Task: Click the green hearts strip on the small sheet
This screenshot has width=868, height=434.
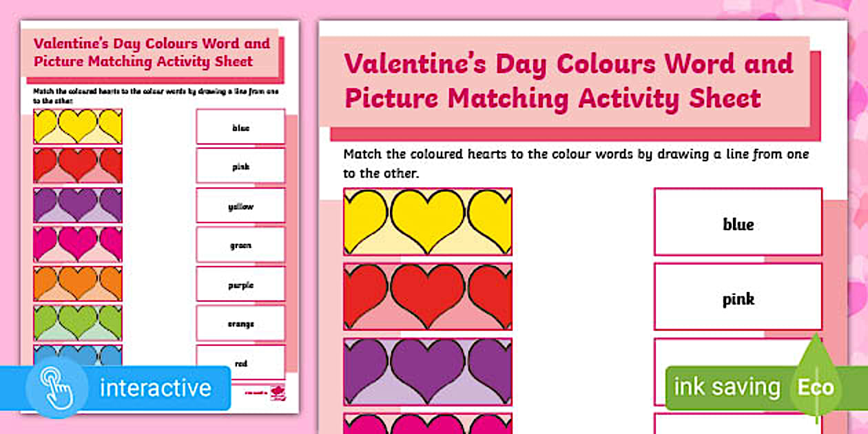Action: point(78,322)
